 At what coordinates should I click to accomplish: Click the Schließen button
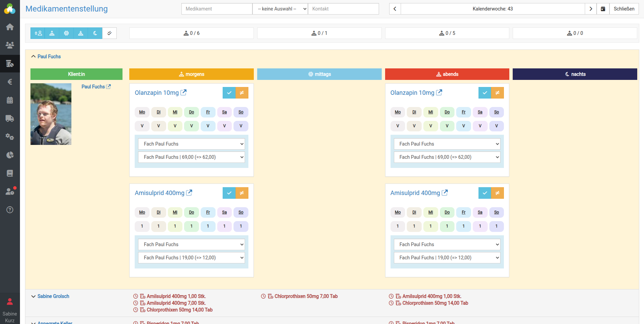624,9
